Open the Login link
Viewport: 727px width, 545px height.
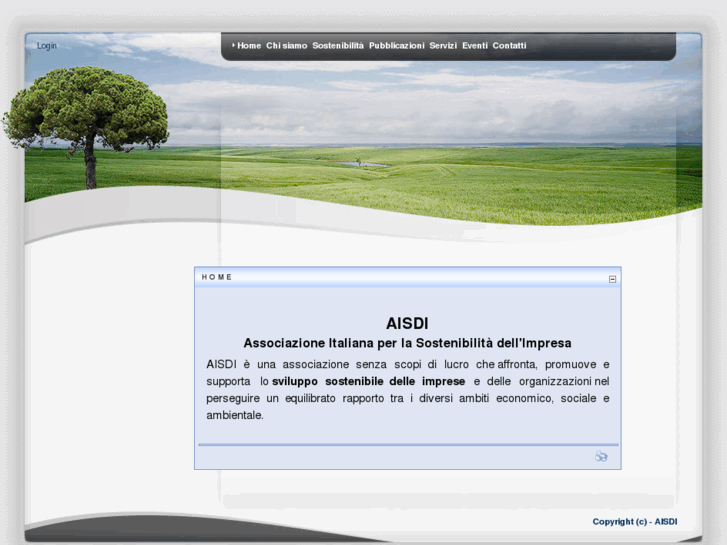(47, 46)
